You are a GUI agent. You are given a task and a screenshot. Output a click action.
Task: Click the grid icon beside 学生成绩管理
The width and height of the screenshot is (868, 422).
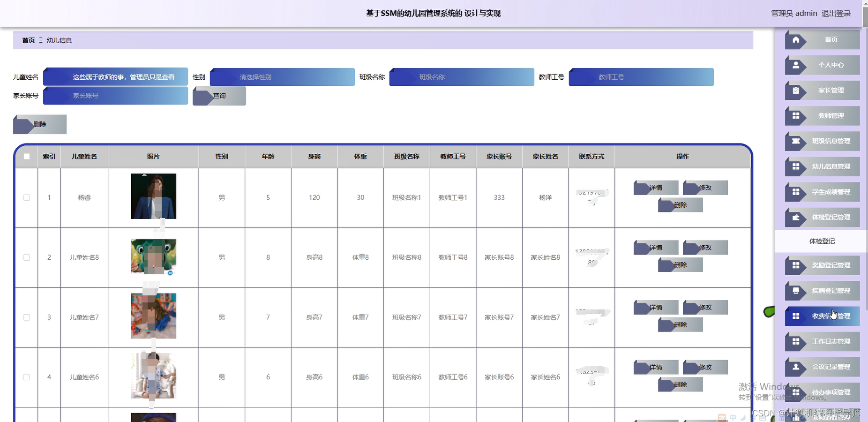tap(796, 192)
